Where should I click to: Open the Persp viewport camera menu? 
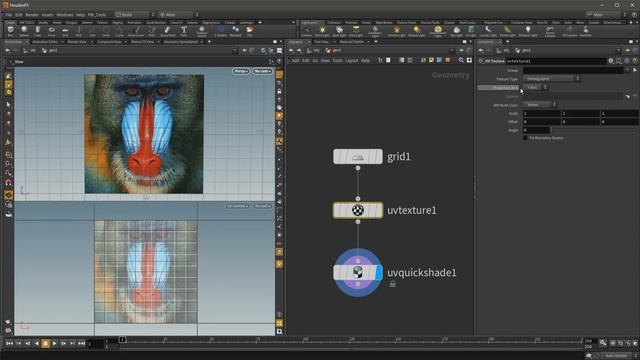coord(241,71)
